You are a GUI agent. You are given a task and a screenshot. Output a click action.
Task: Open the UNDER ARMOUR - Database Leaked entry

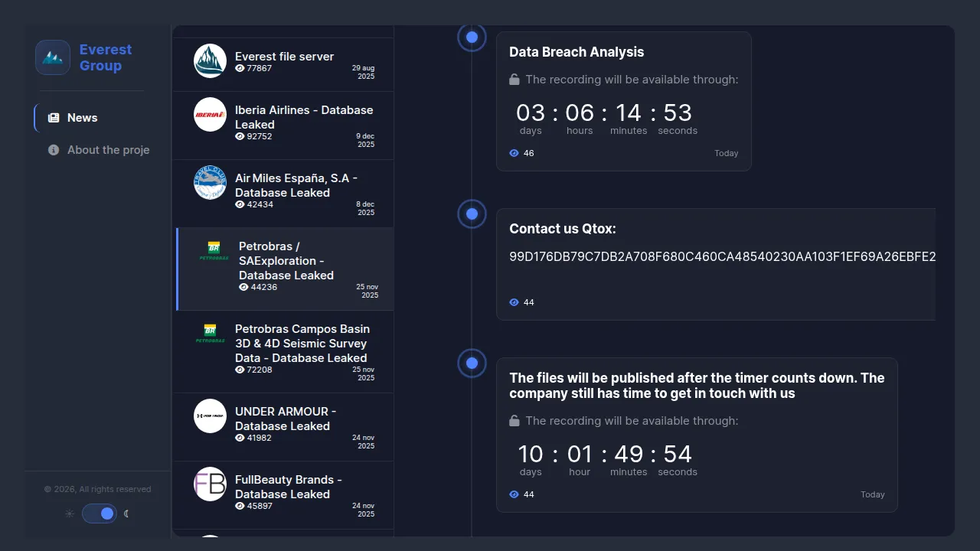[x=286, y=419]
